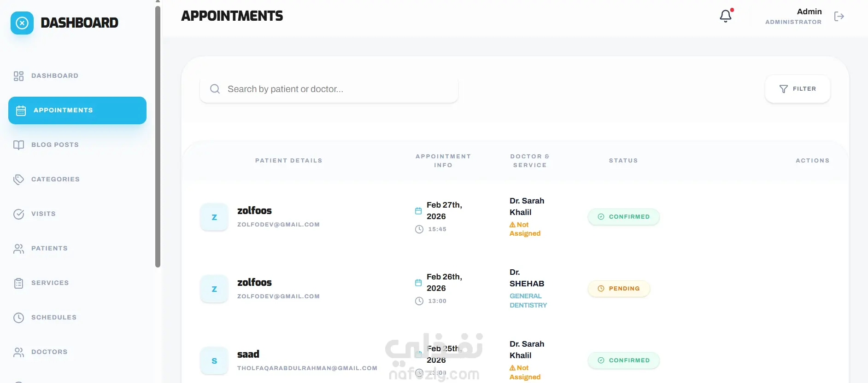Click the S avatar for saad
Screen dimensions: 868x383
pos(214,361)
